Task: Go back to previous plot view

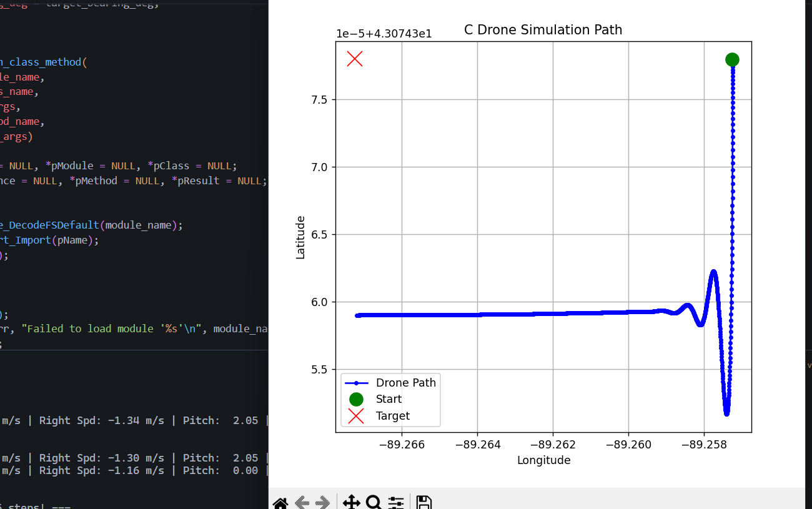Action: pyautogui.click(x=302, y=503)
